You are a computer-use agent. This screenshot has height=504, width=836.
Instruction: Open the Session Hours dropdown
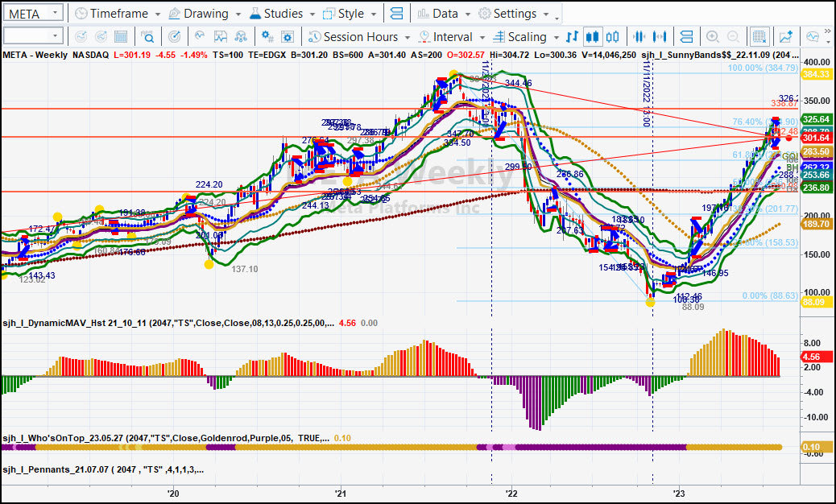[x=359, y=37]
